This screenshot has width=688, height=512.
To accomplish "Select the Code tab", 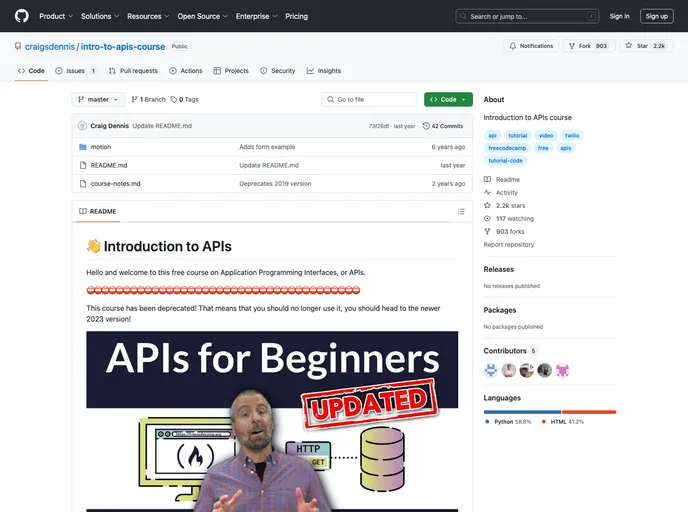I will pyautogui.click(x=31, y=71).
